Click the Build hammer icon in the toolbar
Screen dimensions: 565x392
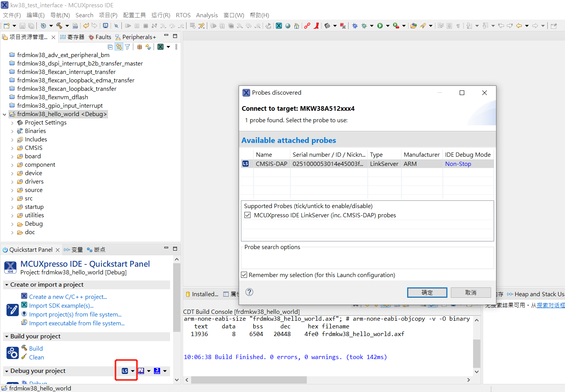pyautogui.click(x=60, y=25)
